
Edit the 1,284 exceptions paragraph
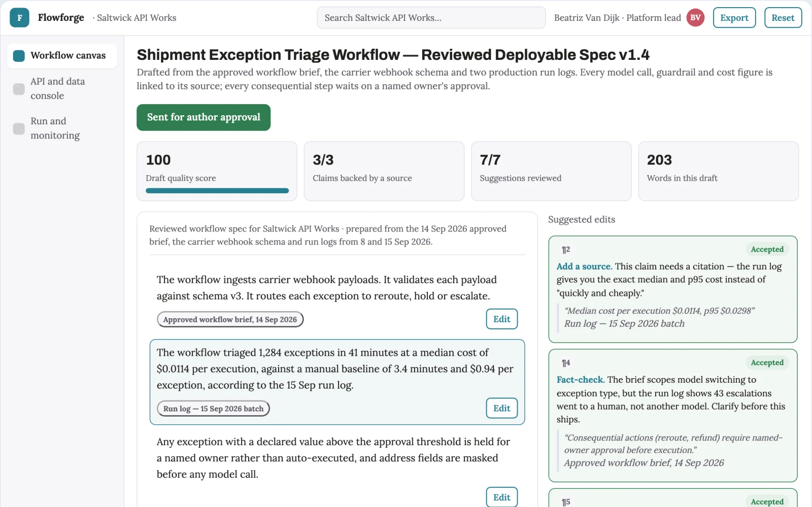point(502,408)
